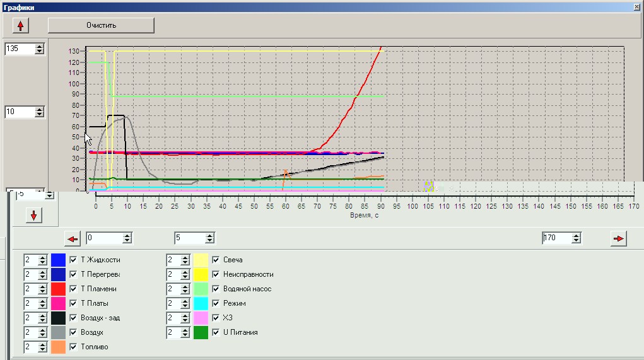Adjust the line width spinner for Свеча

185,260
